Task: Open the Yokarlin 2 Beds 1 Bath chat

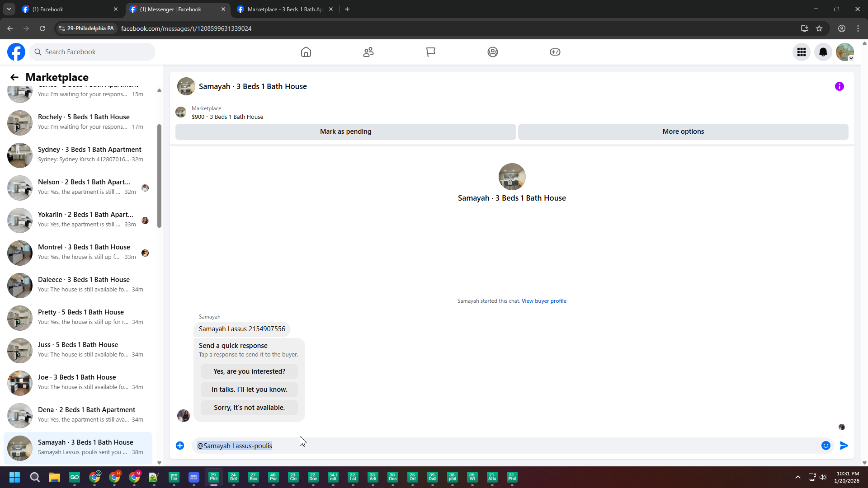Action: (x=78, y=220)
